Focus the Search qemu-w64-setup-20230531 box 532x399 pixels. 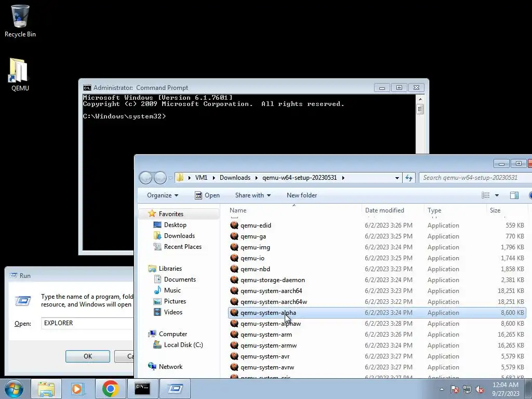click(x=475, y=178)
